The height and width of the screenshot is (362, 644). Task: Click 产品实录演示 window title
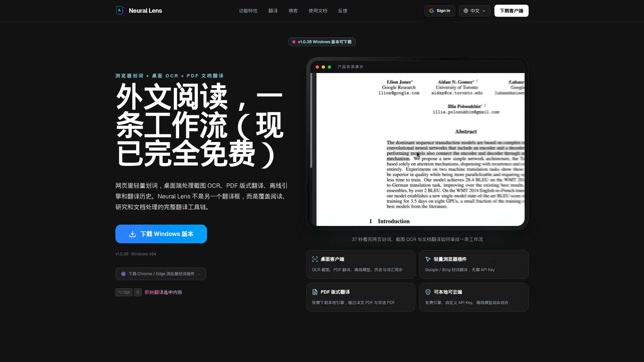point(351,67)
